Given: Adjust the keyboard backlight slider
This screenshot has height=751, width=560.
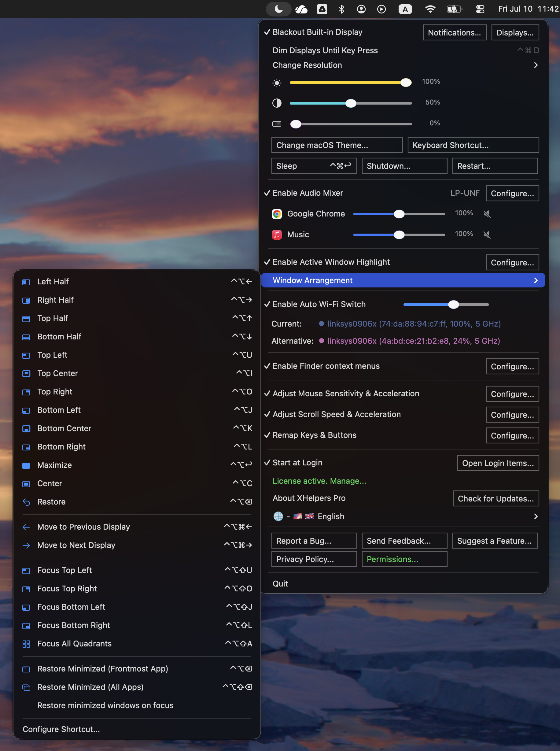Looking at the screenshot, I should 351,124.
